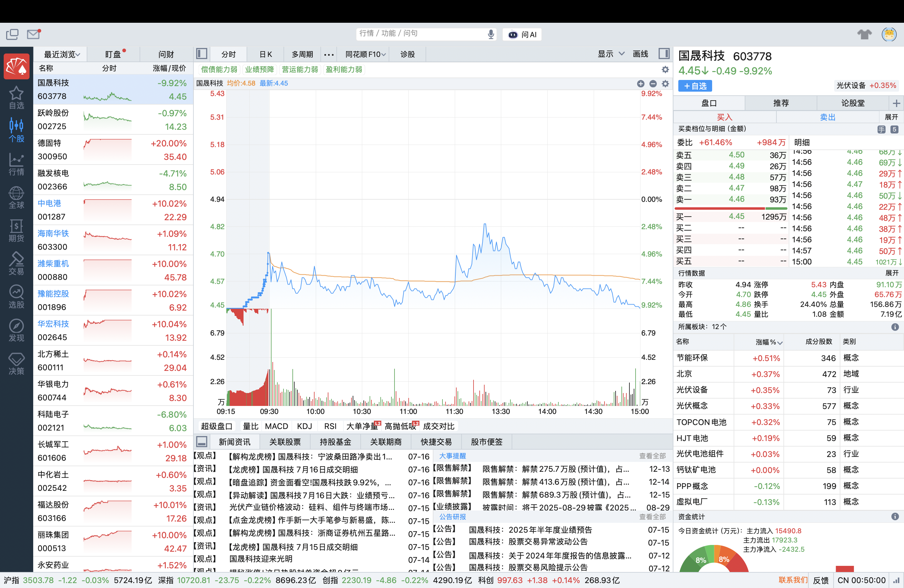Image resolution: width=904 pixels, height=588 pixels.
Task: Select the 关联股票 tab
Action: tap(284, 442)
